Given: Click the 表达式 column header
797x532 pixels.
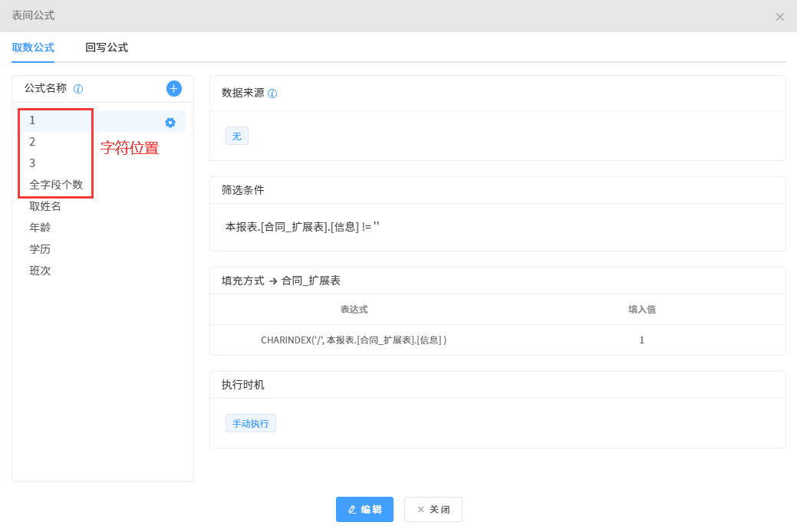Looking at the screenshot, I should [354, 310].
